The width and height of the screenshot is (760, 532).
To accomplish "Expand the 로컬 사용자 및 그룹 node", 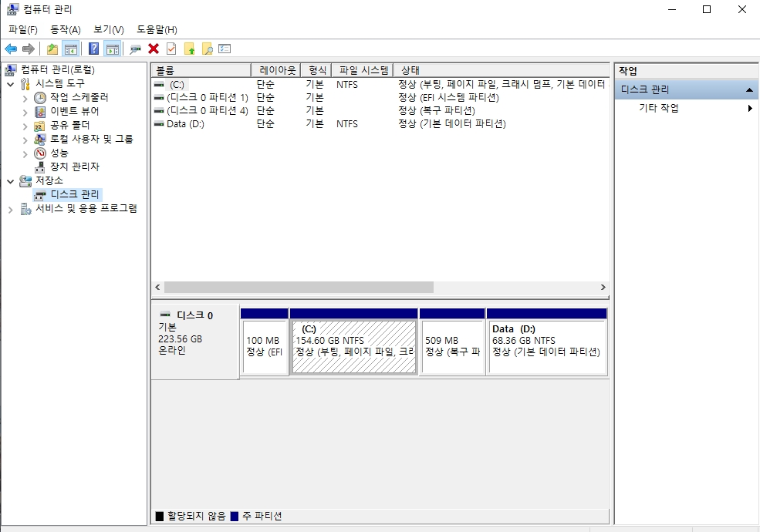I will (25, 140).
